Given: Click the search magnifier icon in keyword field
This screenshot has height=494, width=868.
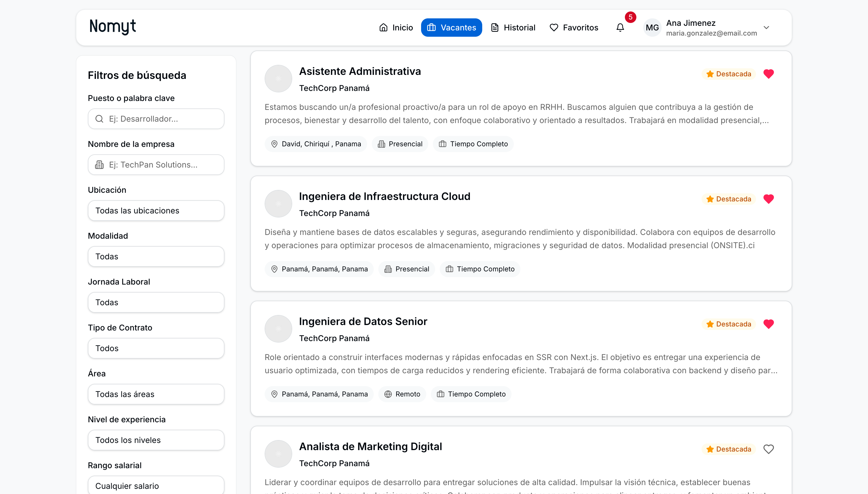Looking at the screenshot, I should point(99,119).
